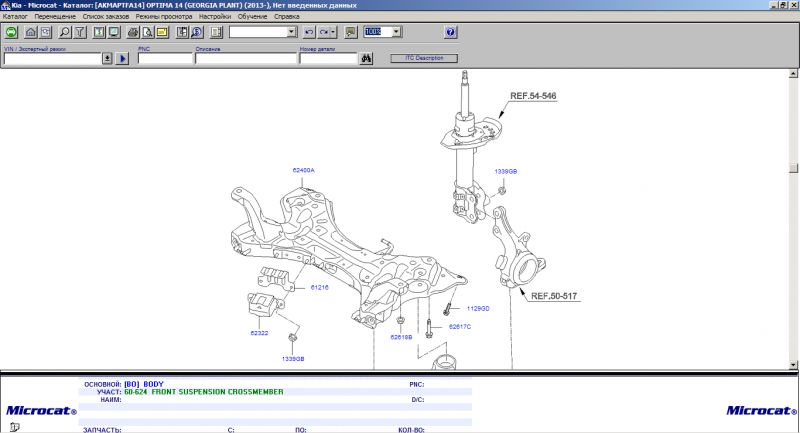Click the green vehicle icon in toolbar
The width and height of the screenshot is (800, 433).
[11, 32]
